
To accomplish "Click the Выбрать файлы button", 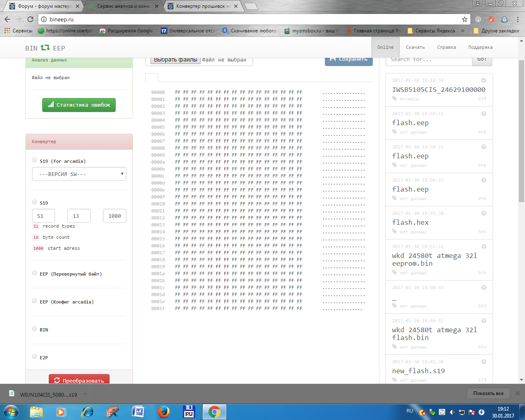I will pyautogui.click(x=176, y=60).
